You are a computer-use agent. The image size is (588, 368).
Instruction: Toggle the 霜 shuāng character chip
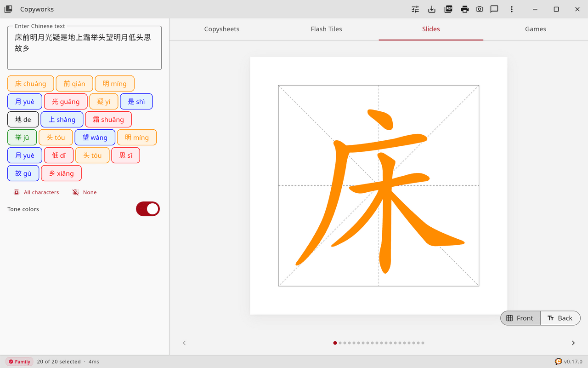pos(108,120)
